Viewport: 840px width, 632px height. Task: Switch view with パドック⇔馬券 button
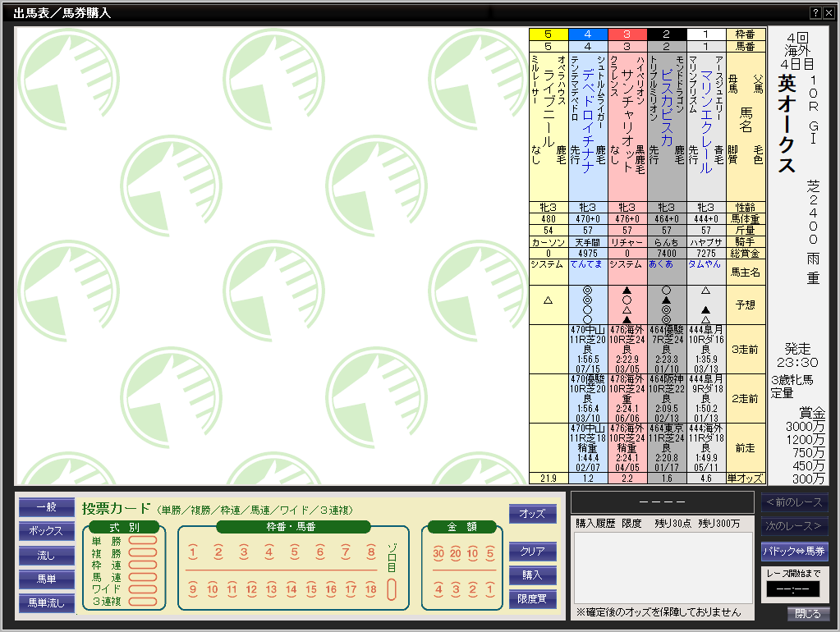794,551
